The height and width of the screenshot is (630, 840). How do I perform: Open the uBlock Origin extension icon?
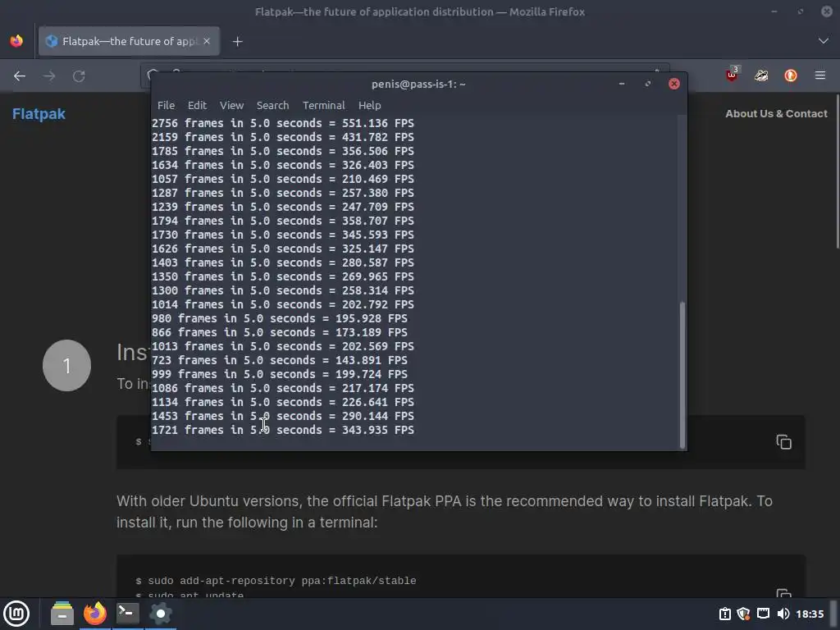[732, 75]
